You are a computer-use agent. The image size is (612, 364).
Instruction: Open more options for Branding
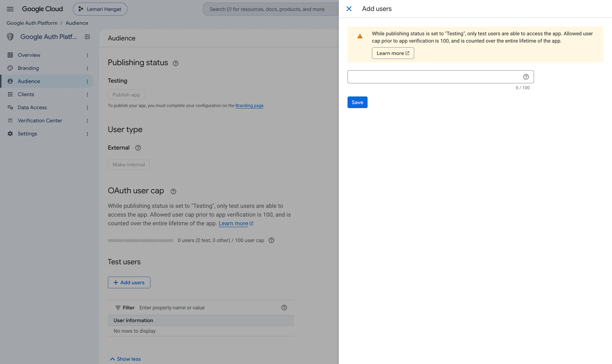87,68
